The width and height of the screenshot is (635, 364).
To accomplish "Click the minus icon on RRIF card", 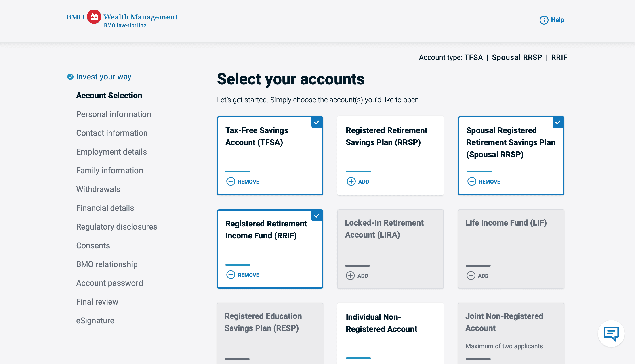I will click(x=231, y=275).
